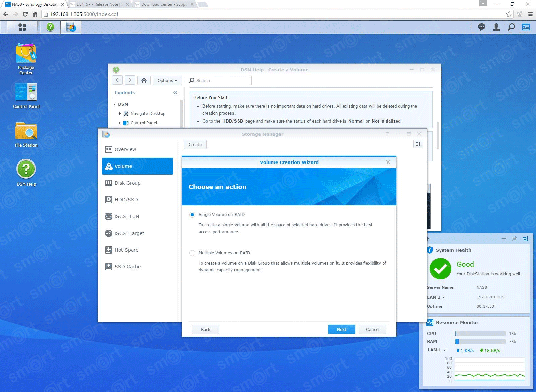Toggle the widgets panel icon
Image resolution: width=536 pixels, height=392 pixels.
tap(526, 27)
